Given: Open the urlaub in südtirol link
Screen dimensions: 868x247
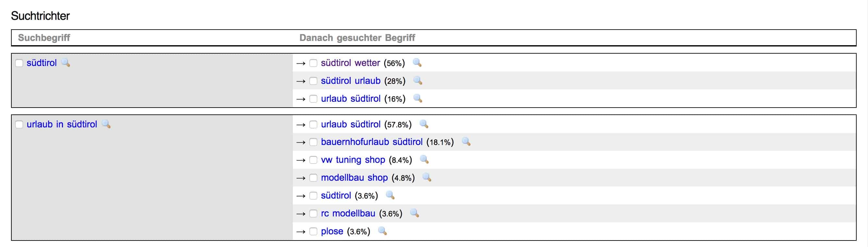Looking at the screenshot, I should click(62, 124).
